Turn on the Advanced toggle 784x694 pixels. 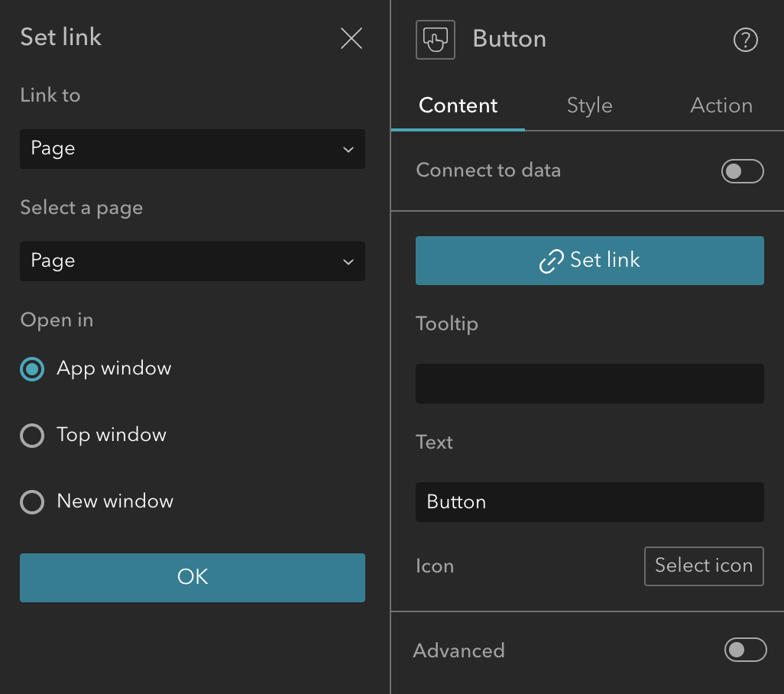click(x=745, y=650)
